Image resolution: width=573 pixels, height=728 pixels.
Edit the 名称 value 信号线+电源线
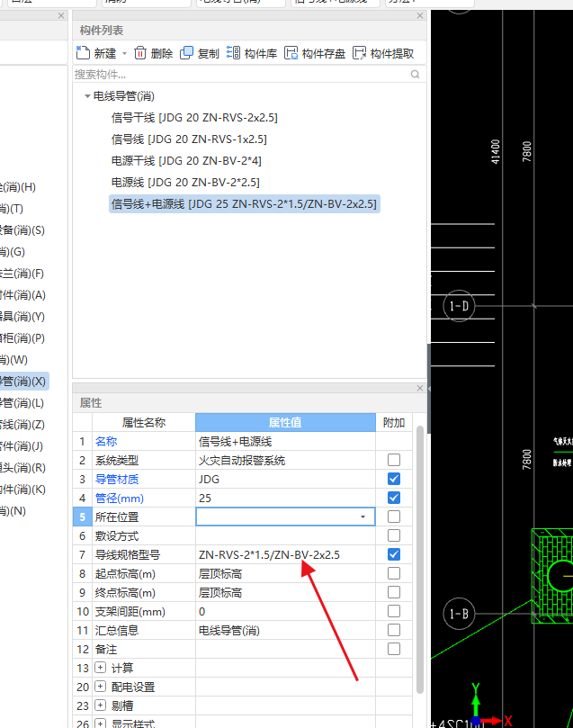click(285, 442)
